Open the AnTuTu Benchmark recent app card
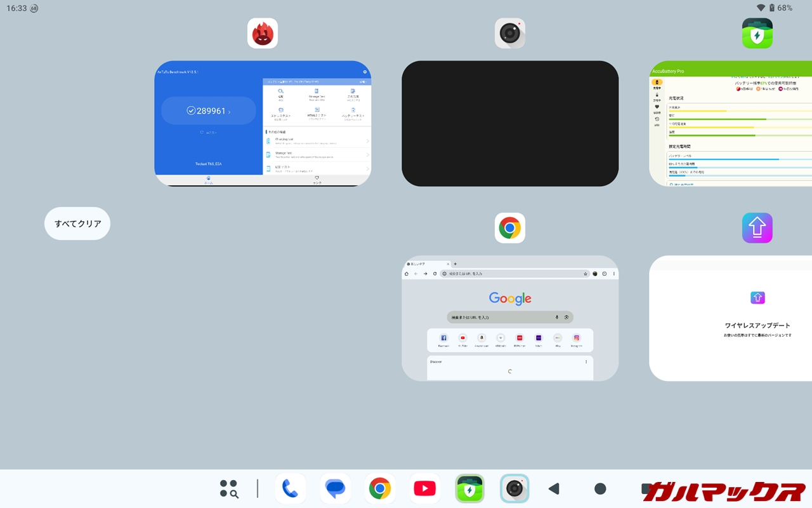Viewport: 812px width, 508px height. click(x=263, y=124)
